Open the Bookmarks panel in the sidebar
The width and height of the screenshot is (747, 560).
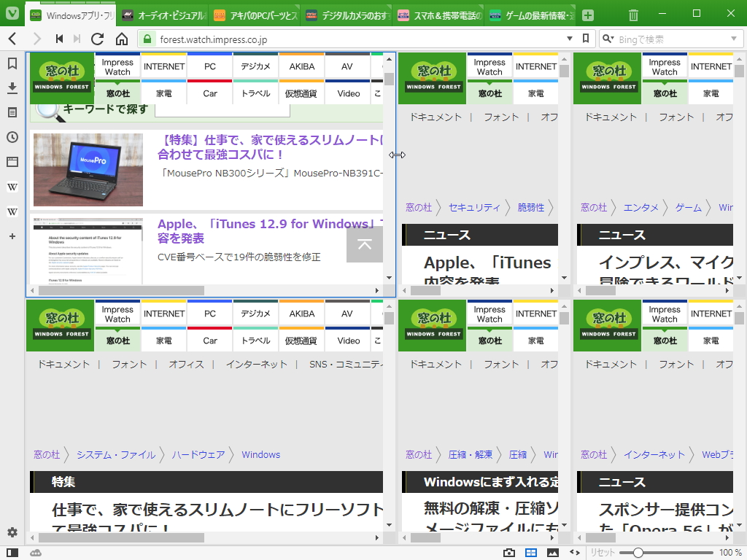click(x=12, y=63)
